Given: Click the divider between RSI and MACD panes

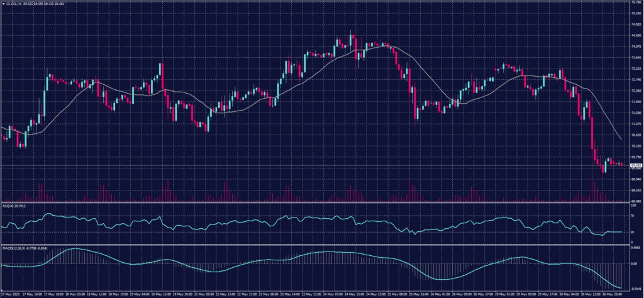Looking at the screenshot, I should coord(314,244).
